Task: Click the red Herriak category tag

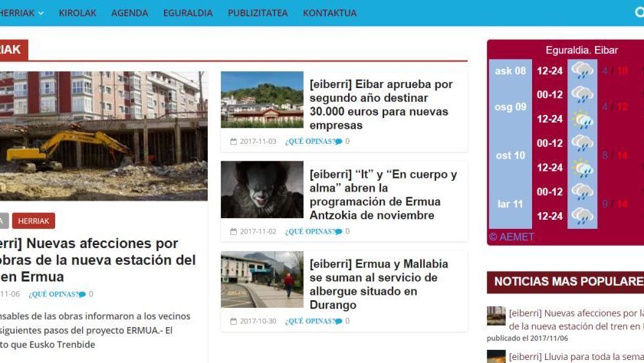Action: pyautogui.click(x=33, y=221)
